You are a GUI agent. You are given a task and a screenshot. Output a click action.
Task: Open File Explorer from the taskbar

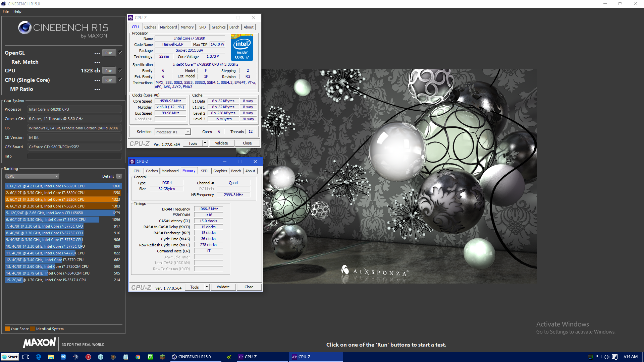[51, 357]
